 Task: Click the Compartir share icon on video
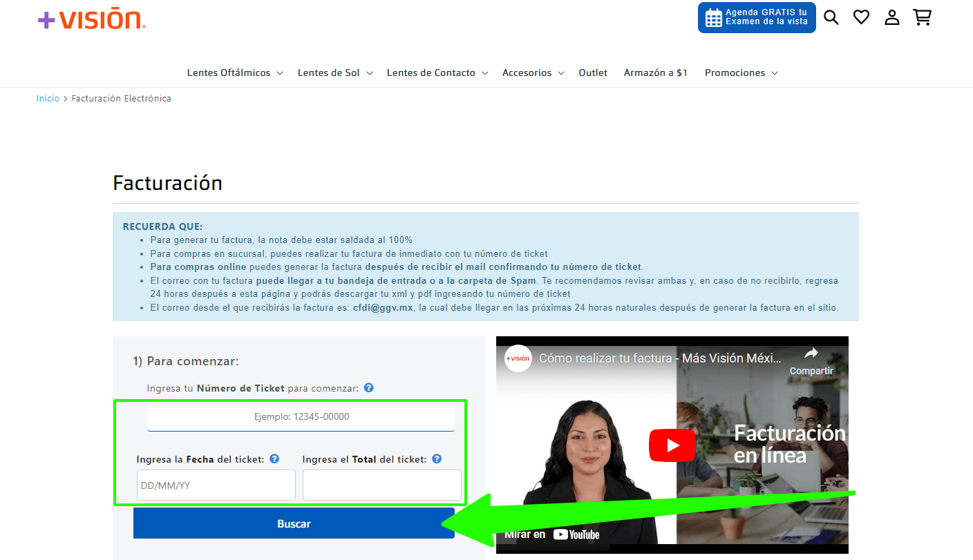coord(811,361)
